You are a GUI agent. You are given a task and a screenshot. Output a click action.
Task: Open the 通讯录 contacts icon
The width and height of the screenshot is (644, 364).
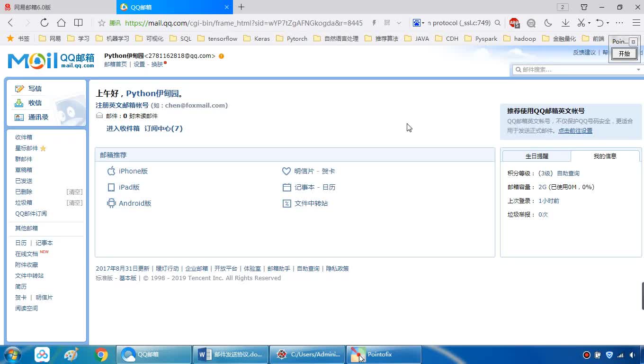19,117
